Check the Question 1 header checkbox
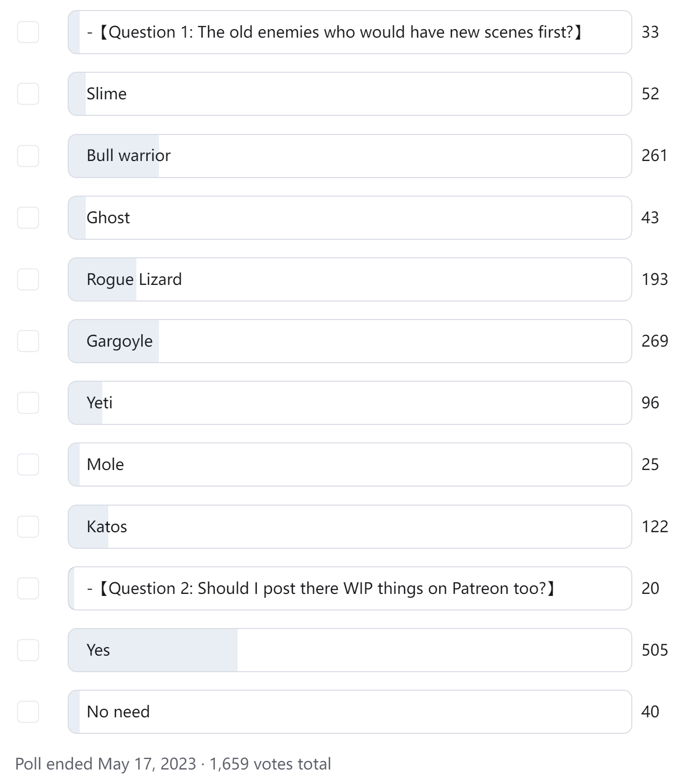 (28, 32)
